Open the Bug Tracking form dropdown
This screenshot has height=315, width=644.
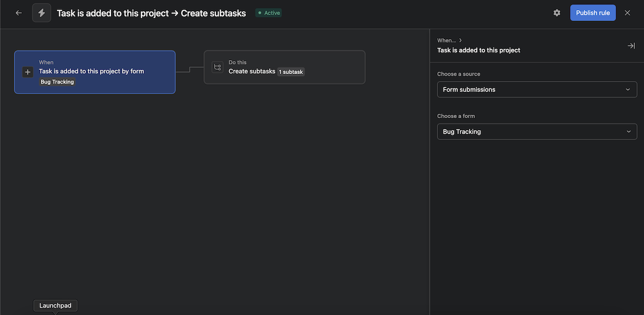537,131
